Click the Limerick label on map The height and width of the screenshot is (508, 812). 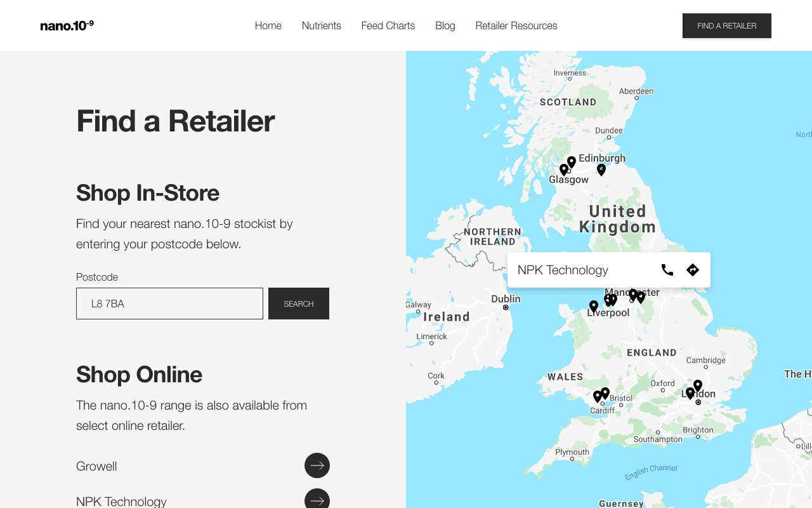pos(432,337)
